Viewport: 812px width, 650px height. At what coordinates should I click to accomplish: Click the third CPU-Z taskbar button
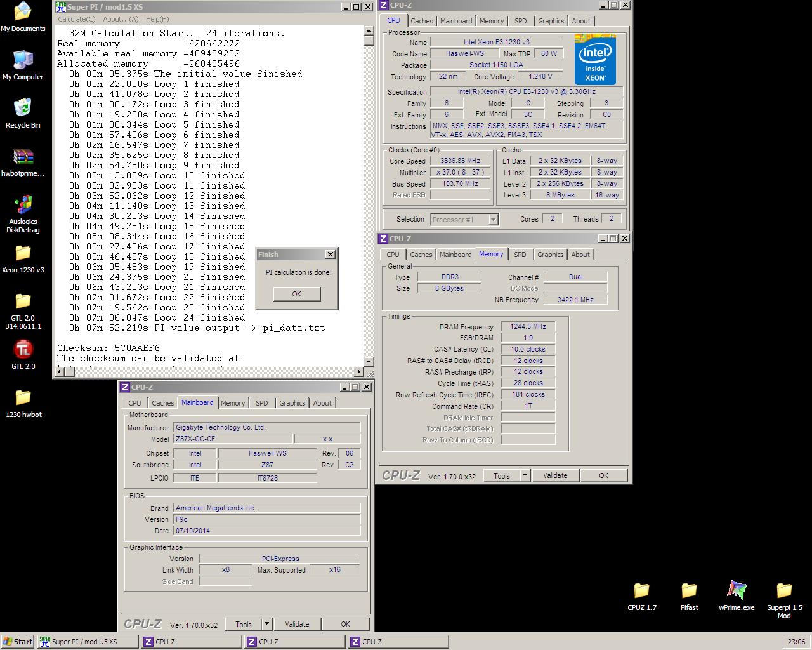pos(398,642)
